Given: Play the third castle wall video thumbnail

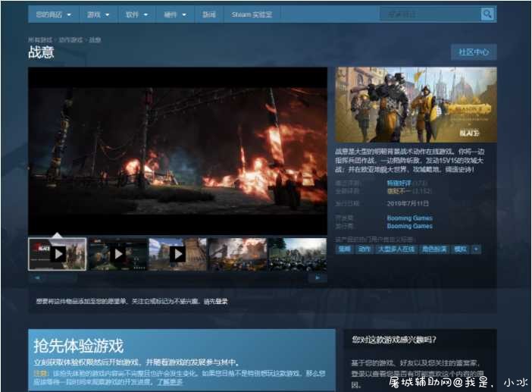Looking at the screenshot, I should coord(177,254).
